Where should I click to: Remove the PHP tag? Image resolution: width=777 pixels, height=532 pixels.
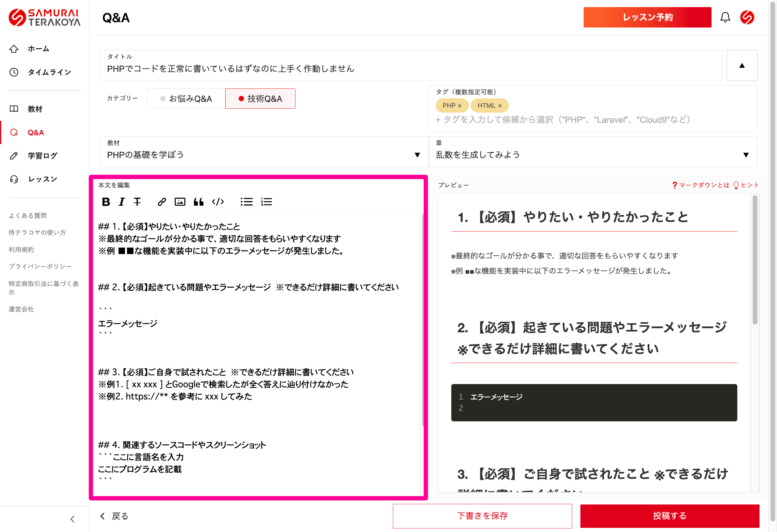pyautogui.click(x=460, y=106)
